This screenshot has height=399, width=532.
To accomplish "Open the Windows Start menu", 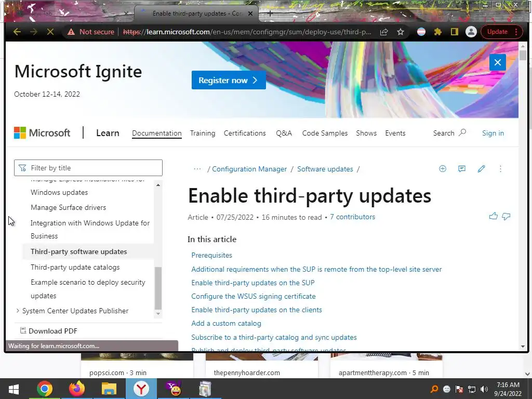I will pos(14,389).
